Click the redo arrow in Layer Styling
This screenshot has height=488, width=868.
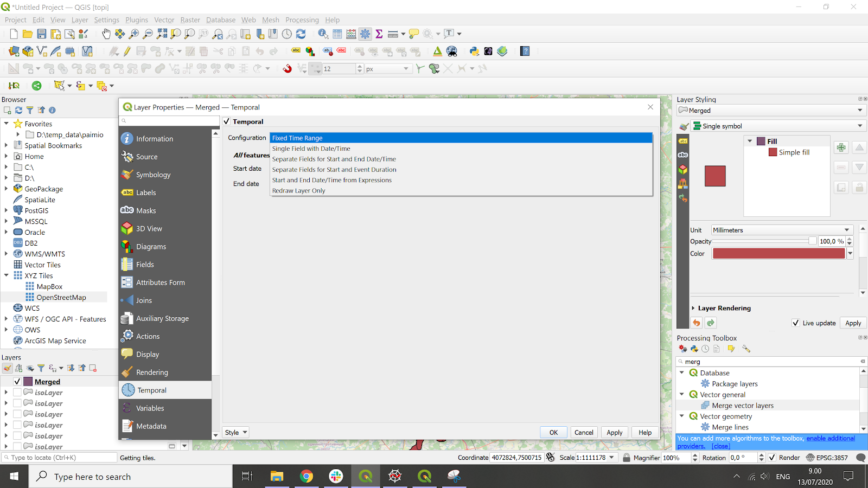(711, 323)
